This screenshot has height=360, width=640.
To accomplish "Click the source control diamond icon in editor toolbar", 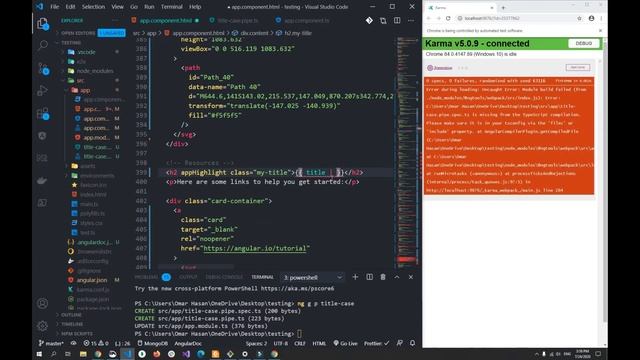I will (369, 20).
